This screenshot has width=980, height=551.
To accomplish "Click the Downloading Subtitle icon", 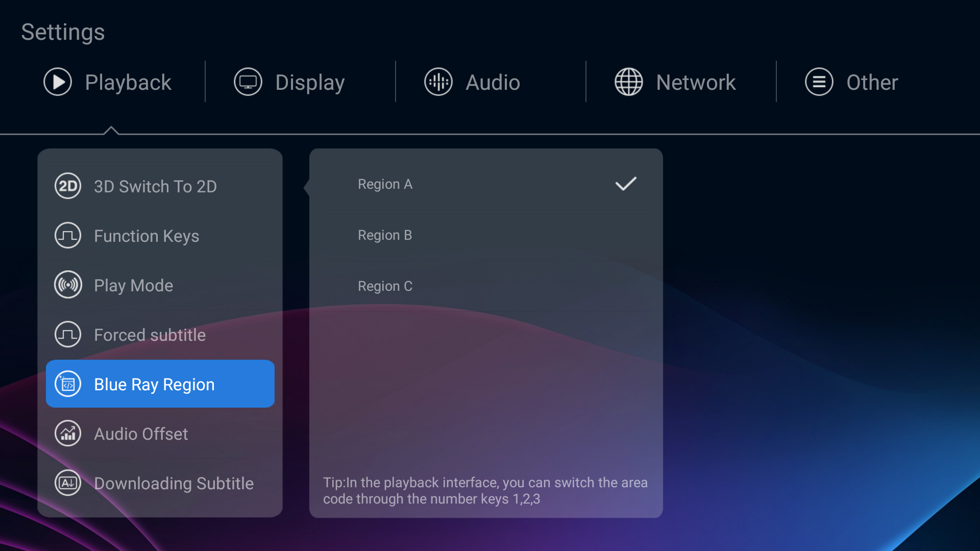I will click(x=68, y=483).
